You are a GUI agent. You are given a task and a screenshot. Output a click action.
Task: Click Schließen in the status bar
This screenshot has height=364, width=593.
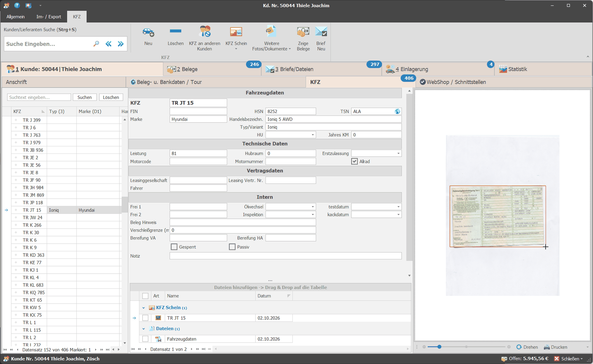(569, 359)
